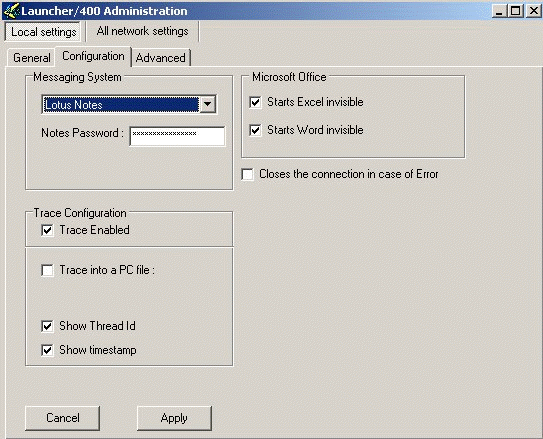Minimize the Launcher/400 Administration window
The height and width of the screenshot is (439, 543).
499,11
